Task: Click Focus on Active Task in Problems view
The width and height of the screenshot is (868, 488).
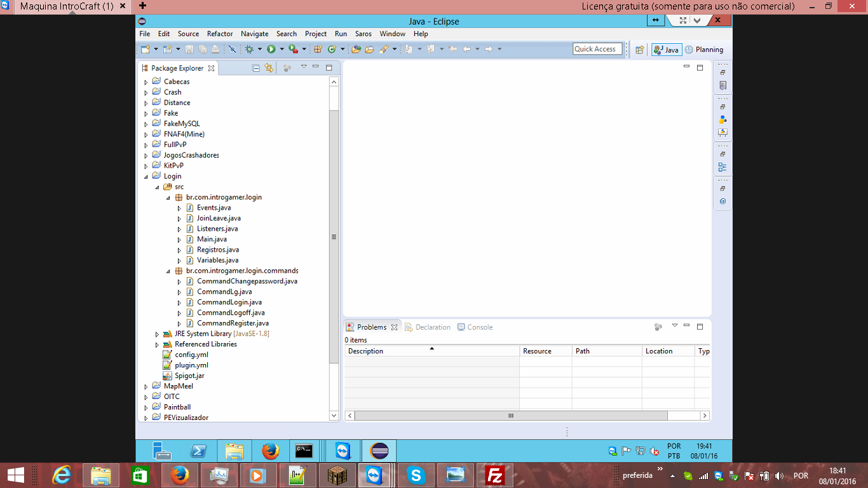Action: tap(658, 327)
